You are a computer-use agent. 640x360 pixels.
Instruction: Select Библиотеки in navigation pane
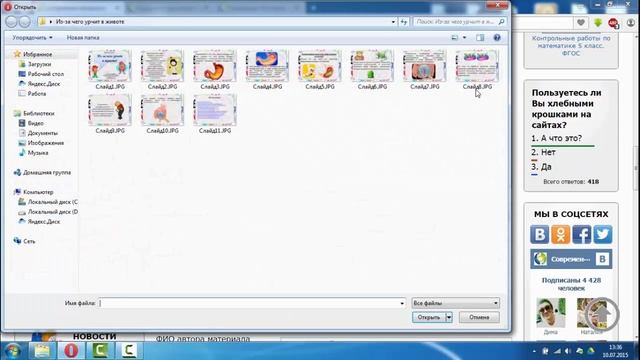pyautogui.click(x=38, y=113)
